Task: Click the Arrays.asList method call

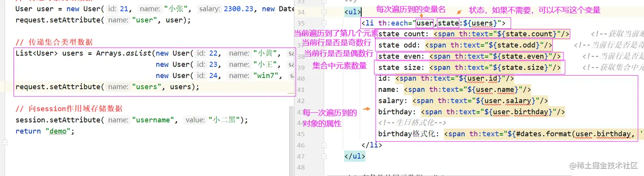Action: point(125,53)
